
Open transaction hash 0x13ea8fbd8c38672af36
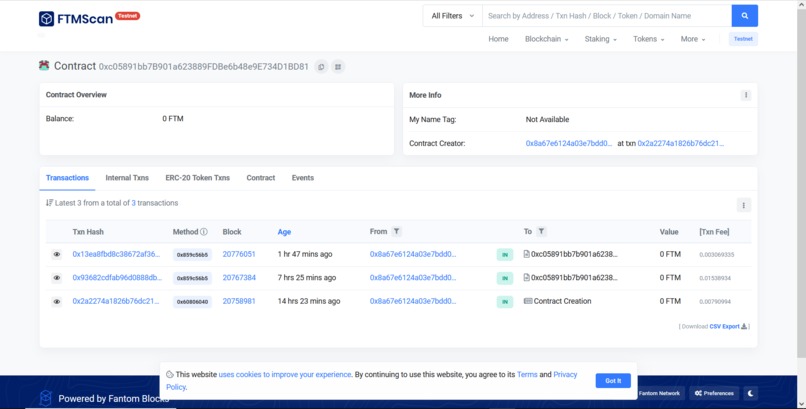116,254
